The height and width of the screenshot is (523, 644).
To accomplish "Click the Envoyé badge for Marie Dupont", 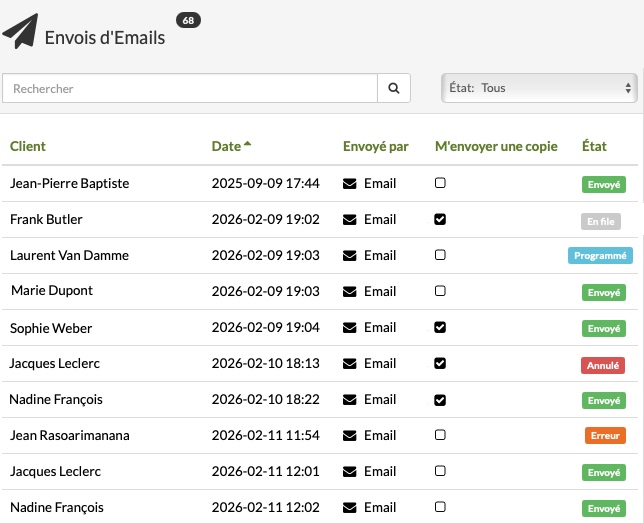I will click(x=604, y=293).
